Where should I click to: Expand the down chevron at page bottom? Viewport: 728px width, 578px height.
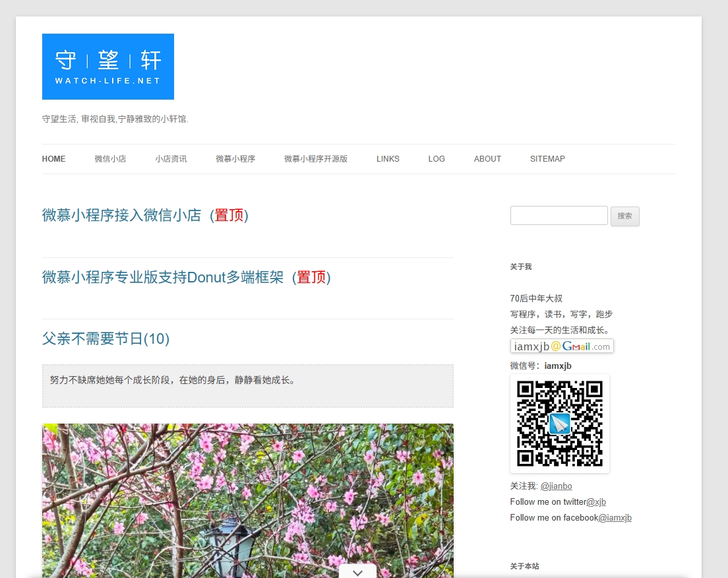[357, 572]
